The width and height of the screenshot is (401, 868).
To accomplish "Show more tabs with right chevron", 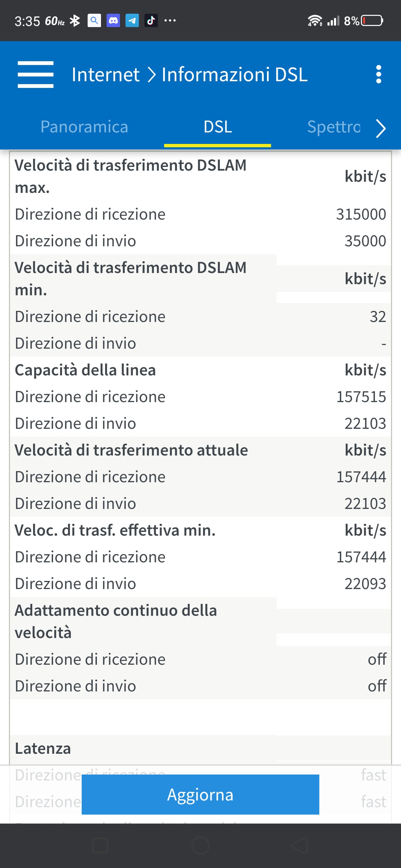I will (381, 128).
